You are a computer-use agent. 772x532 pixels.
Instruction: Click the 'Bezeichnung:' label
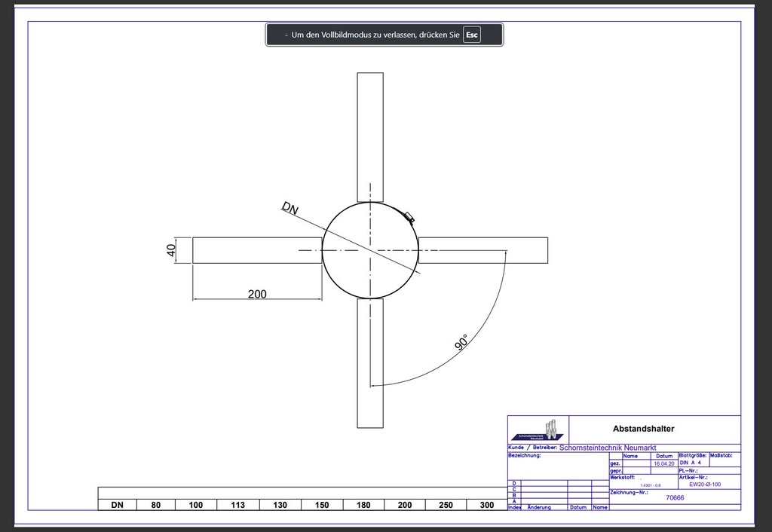click(x=525, y=455)
